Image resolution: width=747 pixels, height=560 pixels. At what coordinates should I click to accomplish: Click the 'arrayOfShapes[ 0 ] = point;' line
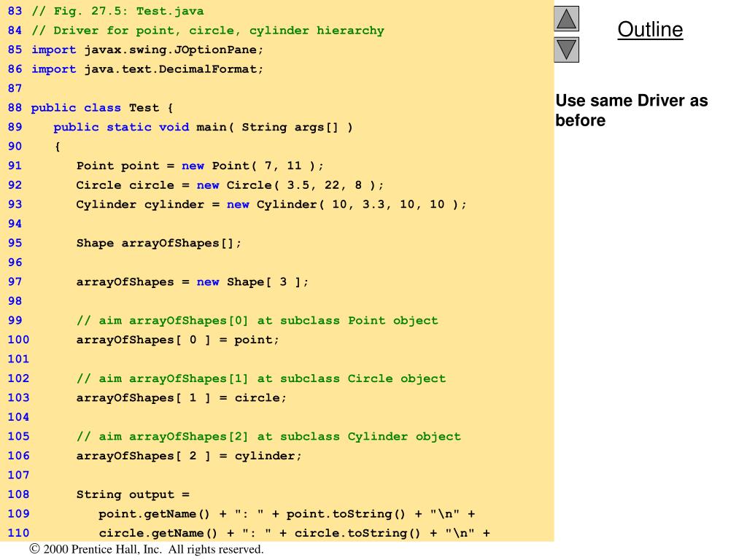[178, 340]
